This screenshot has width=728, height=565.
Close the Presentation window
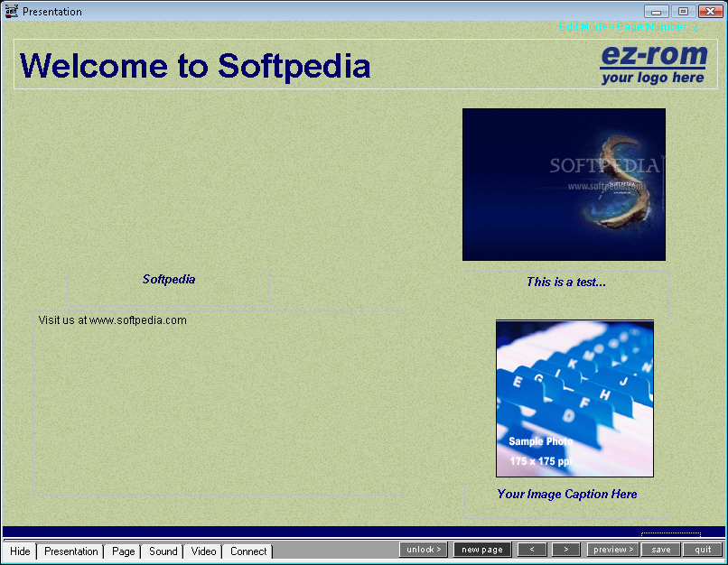[x=710, y=11]
